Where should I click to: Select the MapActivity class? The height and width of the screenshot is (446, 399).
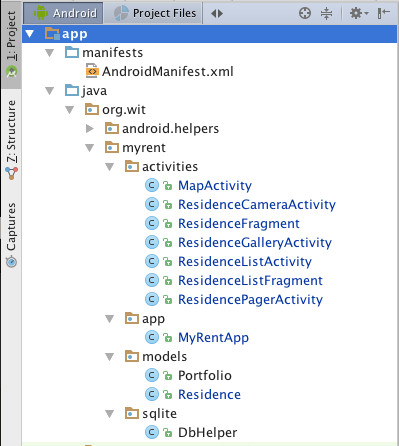click(215, 185)
